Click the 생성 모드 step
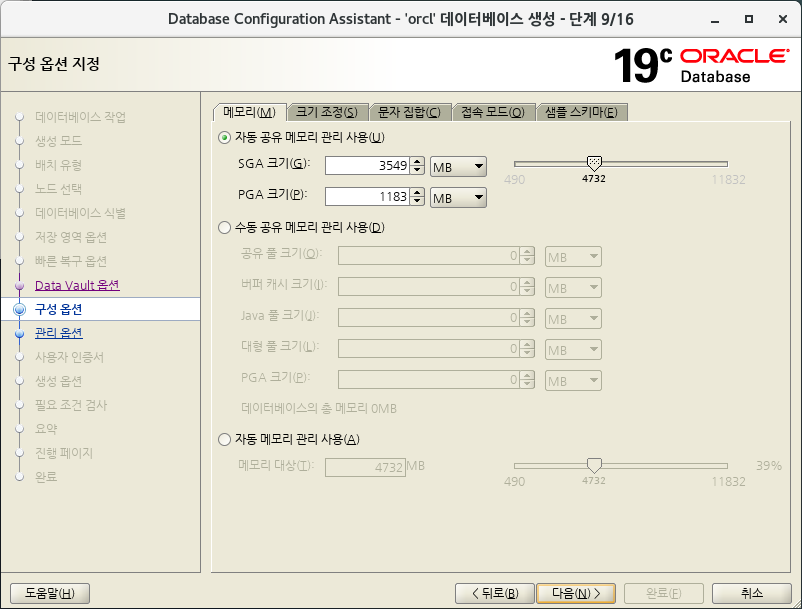 [x=58, y=141]
